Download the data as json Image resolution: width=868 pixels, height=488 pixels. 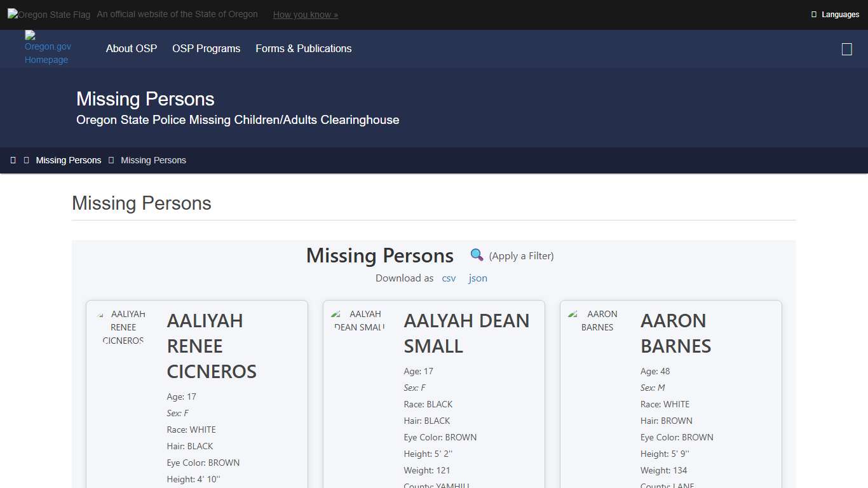pos(478,278)
